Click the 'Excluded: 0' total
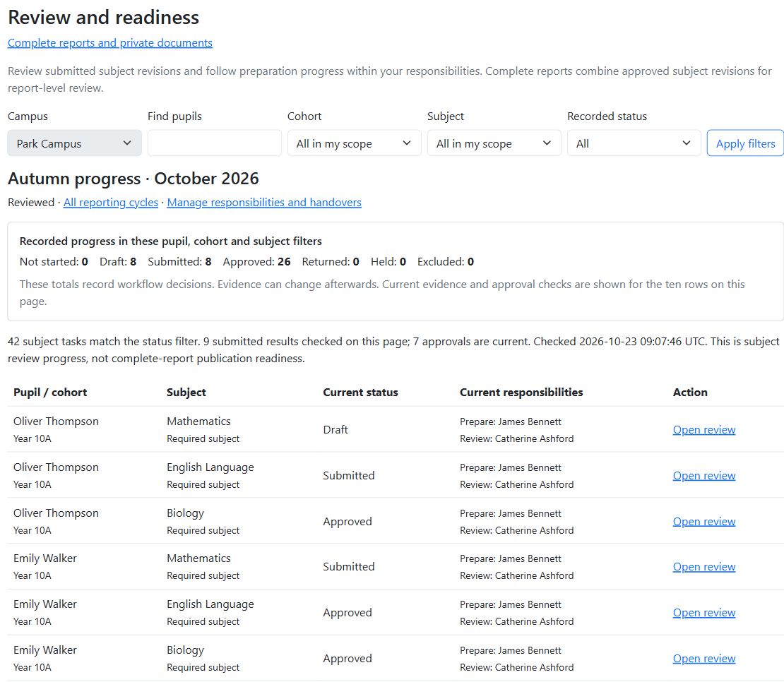The height and width of the screenshot is (682, 784). click(x=446, y=262)
